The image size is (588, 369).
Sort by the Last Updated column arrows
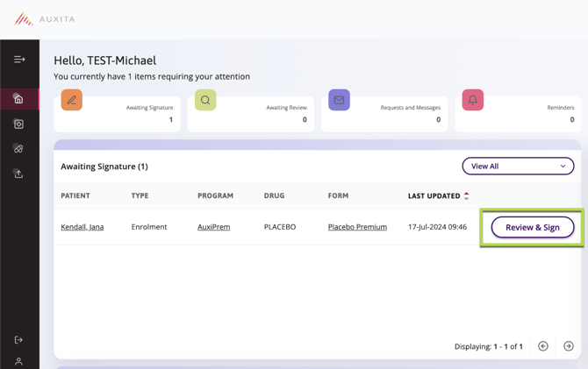coord(467,196)
